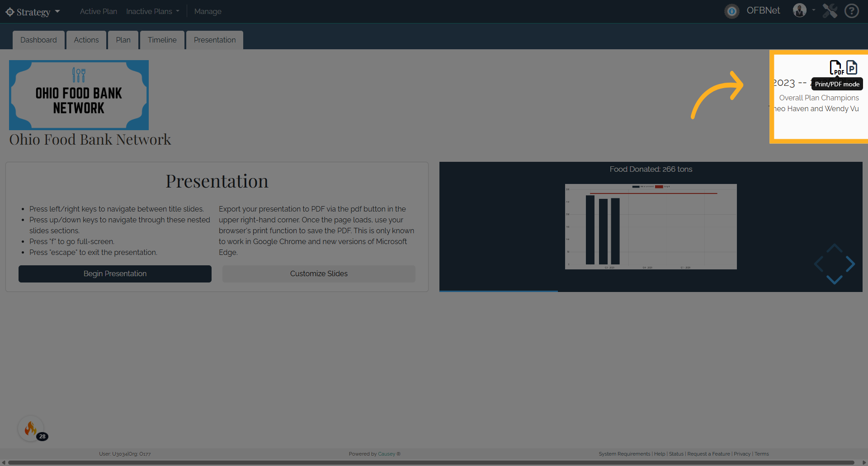Click the Customize Slides button

click(x=319, y=274)
